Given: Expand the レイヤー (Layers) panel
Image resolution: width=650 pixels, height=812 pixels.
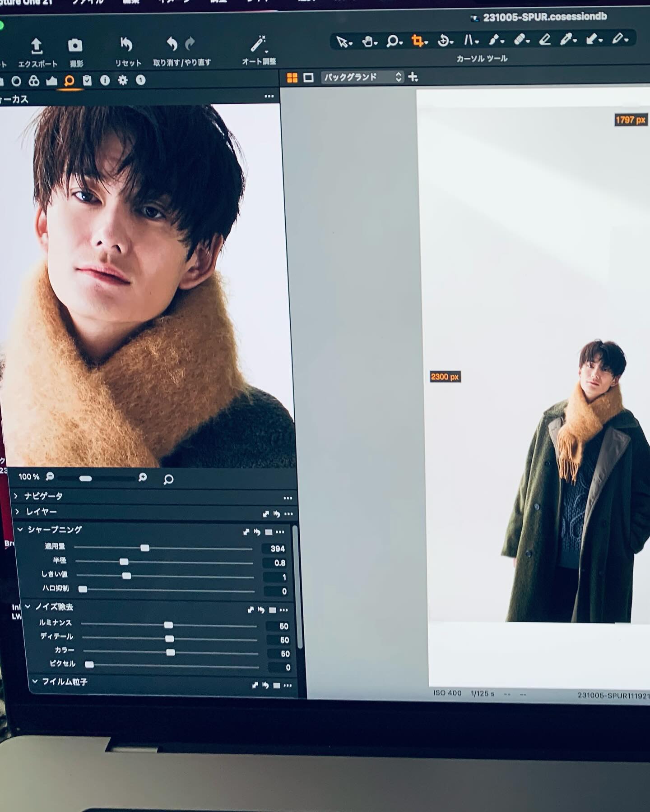Looking at the screenshot, I should pyautogui.click(x=17, y=512).
